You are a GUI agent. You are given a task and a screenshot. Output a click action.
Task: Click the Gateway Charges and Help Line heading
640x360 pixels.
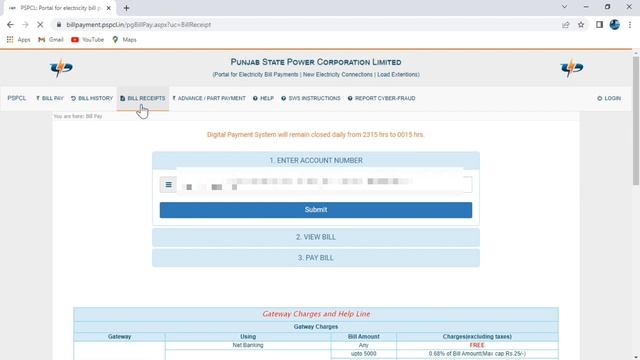(316, 314)
